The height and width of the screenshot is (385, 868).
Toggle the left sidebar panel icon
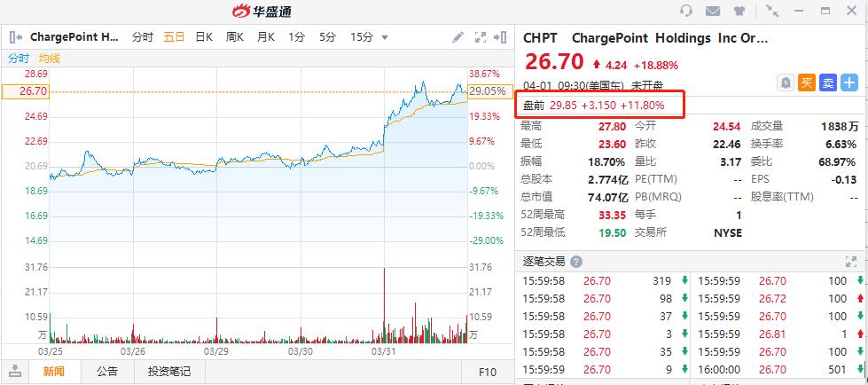15,37
